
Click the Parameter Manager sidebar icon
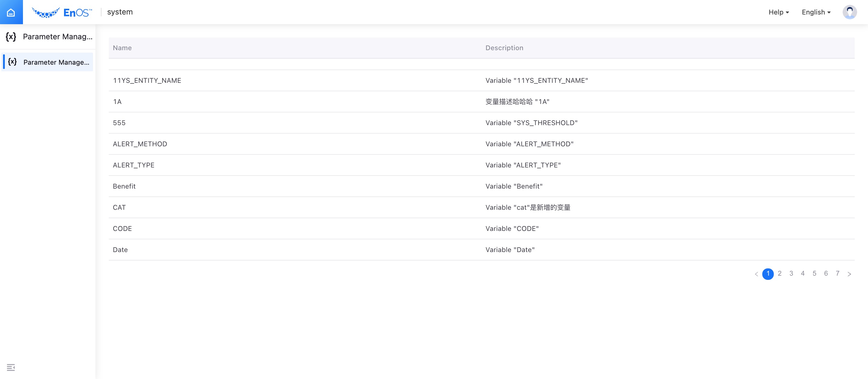[11, 36]
